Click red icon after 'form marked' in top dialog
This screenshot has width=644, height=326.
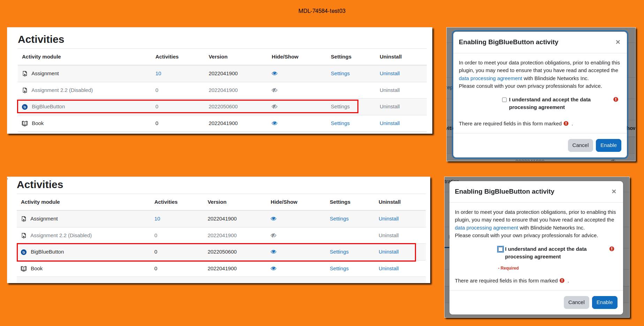pos(566,124)
